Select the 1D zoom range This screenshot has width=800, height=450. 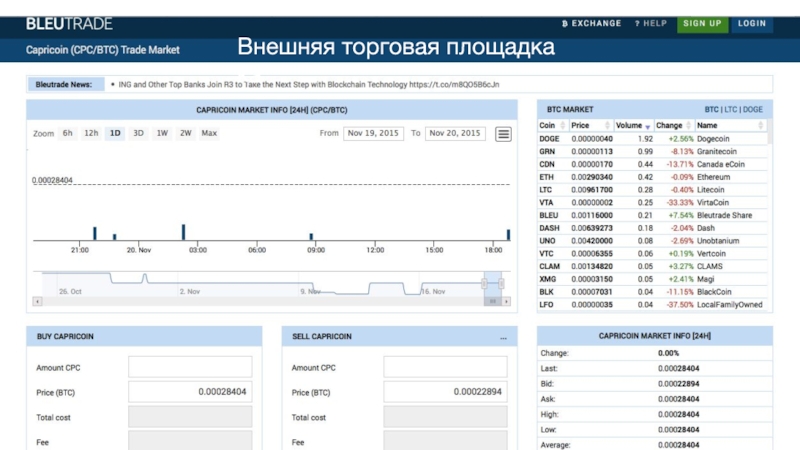coord(115,133)
